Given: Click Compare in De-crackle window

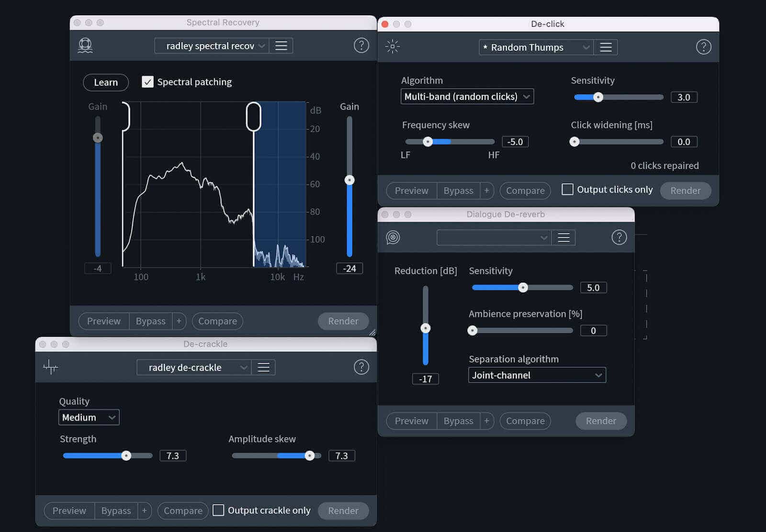Looking at the screenshot, I should tap(183, 510).
